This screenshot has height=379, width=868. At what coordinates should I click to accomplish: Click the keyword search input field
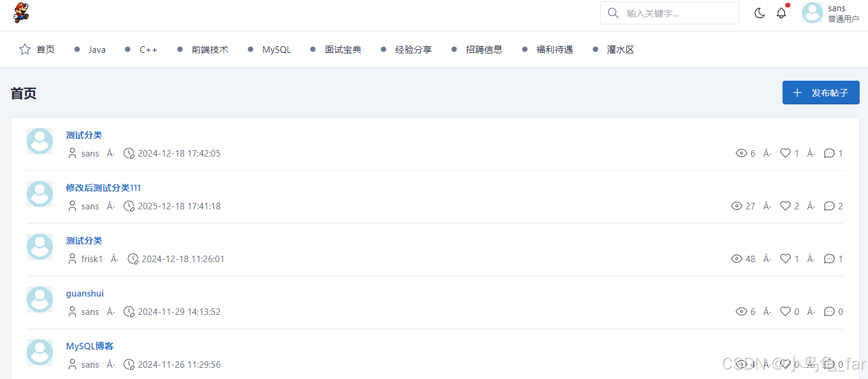pyautogui.click(x=670, y=13)
